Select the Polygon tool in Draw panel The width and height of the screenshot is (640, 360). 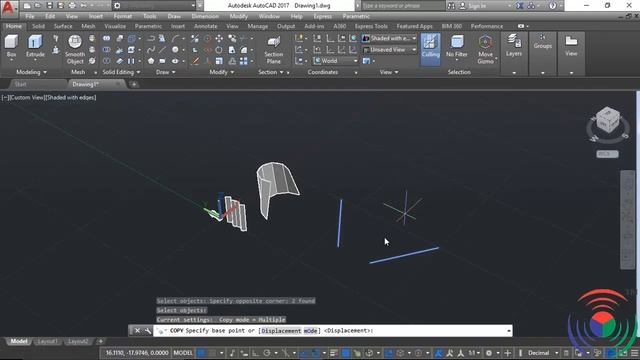point(151,61)
